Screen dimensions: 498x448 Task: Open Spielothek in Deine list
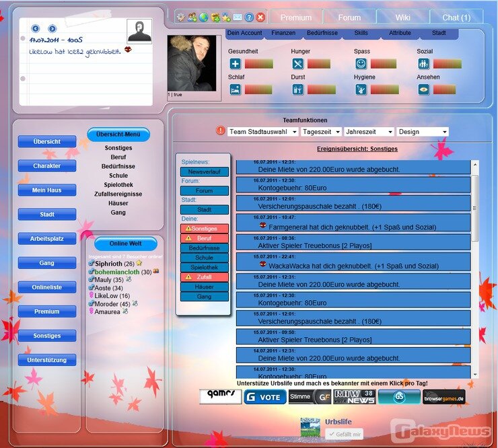click(x=204, y=267)
